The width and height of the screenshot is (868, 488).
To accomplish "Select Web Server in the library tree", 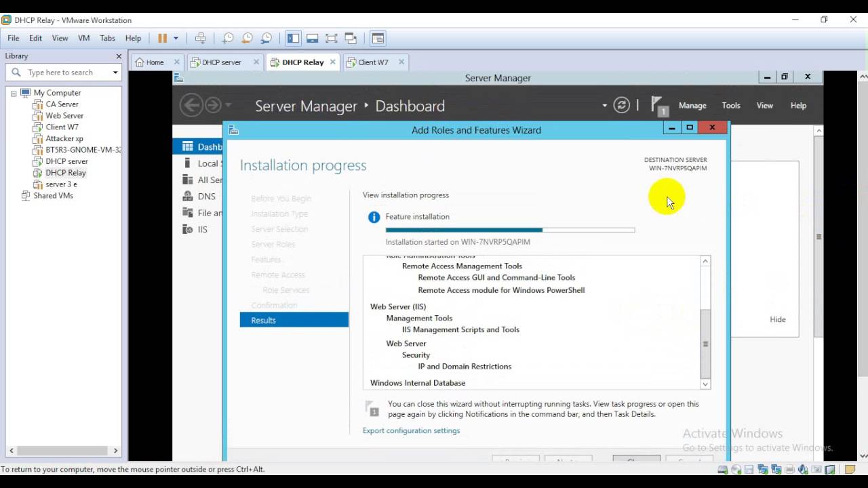I will [64, 116].
